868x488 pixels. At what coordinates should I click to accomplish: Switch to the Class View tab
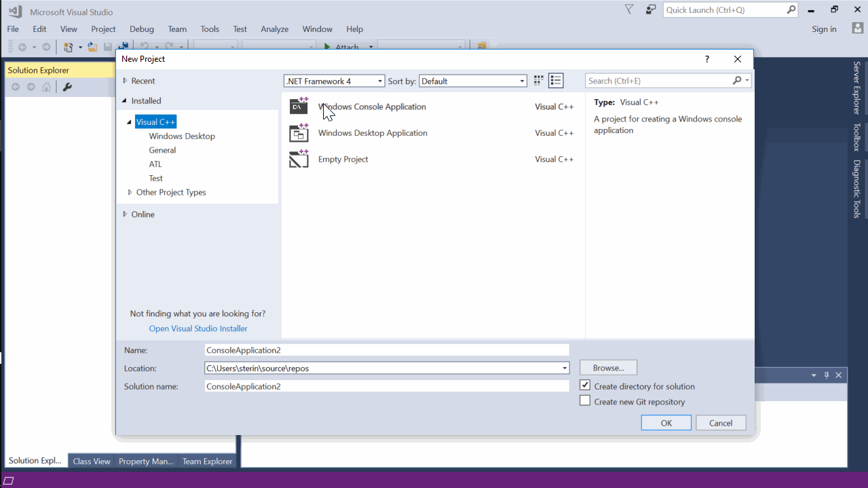[x=92, y=461]
